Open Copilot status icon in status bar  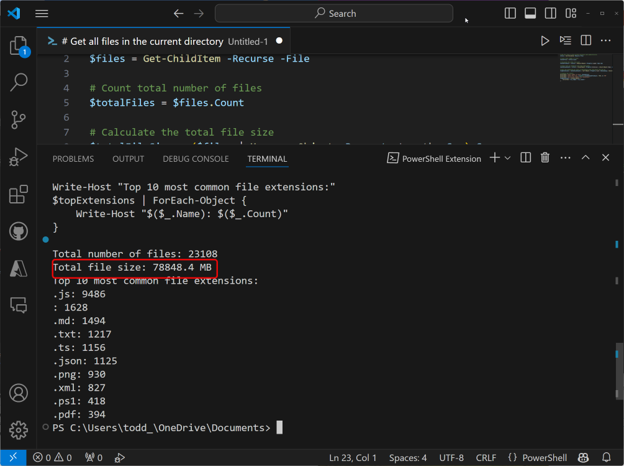(583, 458)
